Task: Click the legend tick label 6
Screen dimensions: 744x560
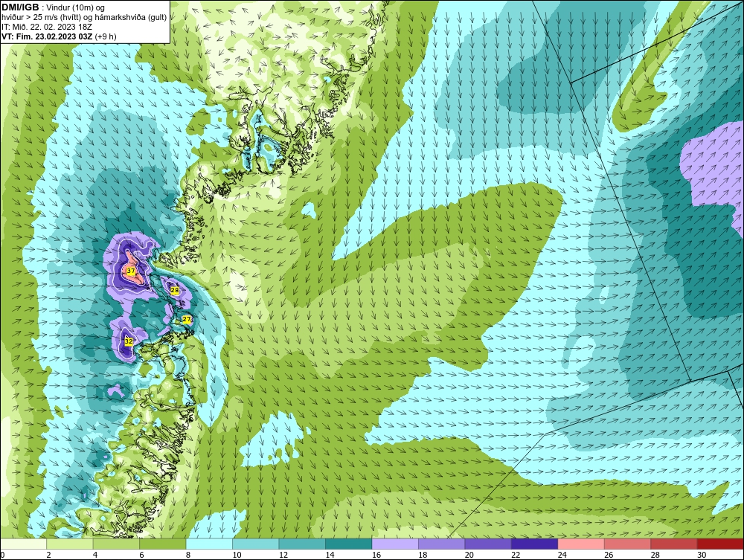Action: tap(141, 555)
